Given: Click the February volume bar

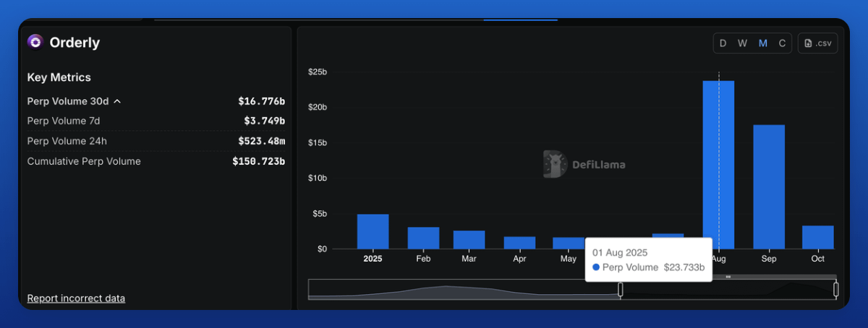Looking at the screenshot, I should coord(423,238).
